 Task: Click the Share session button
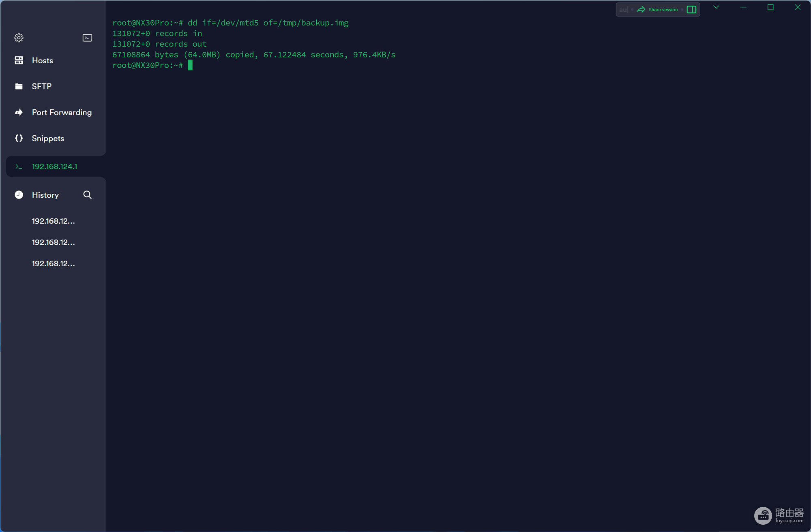point(658,10)
